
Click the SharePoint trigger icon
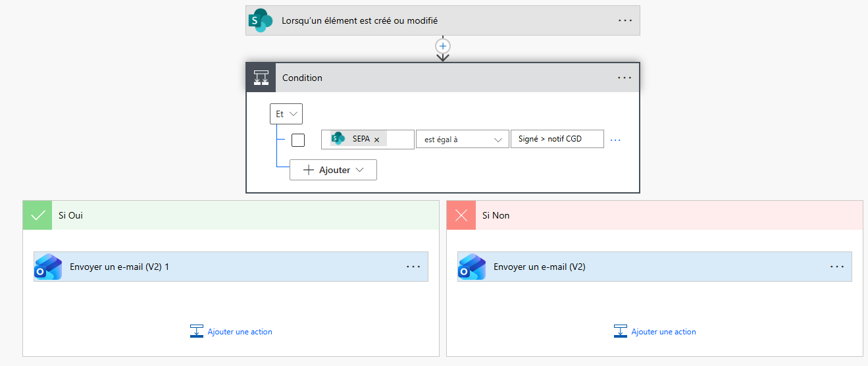(x=261, y=20)
